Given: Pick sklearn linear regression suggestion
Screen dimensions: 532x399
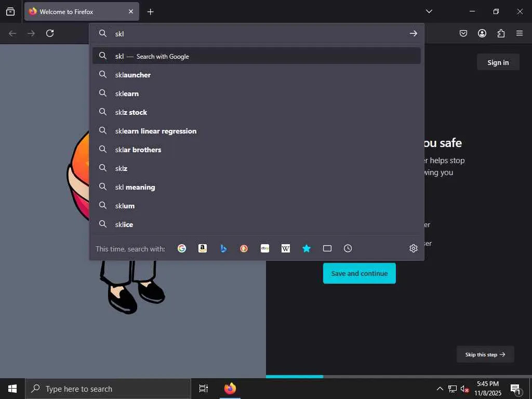Looking at the screenshot, I should pos(257,130).
